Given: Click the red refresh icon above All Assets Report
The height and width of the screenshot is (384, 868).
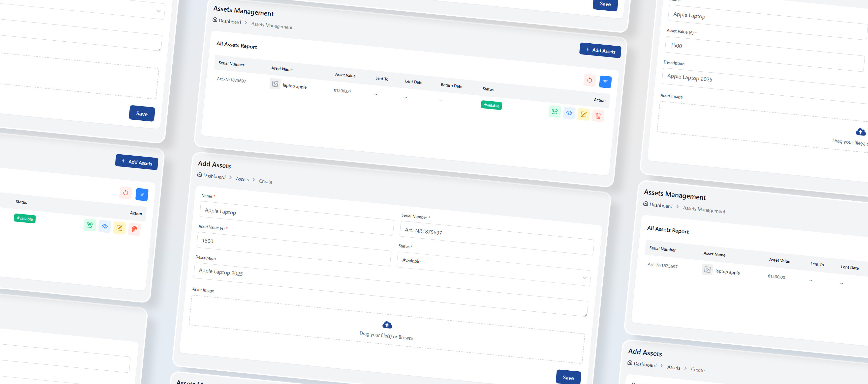Looking at the screenshot, I should point(589,81).
